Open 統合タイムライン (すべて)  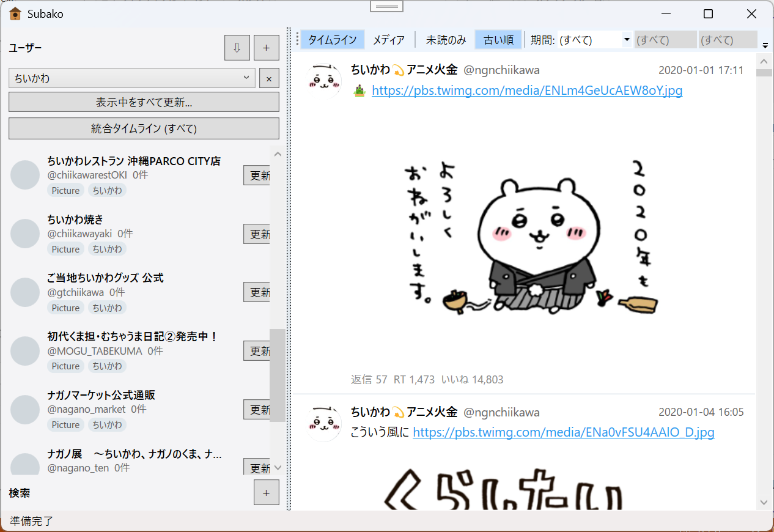(x=144, y=128)
